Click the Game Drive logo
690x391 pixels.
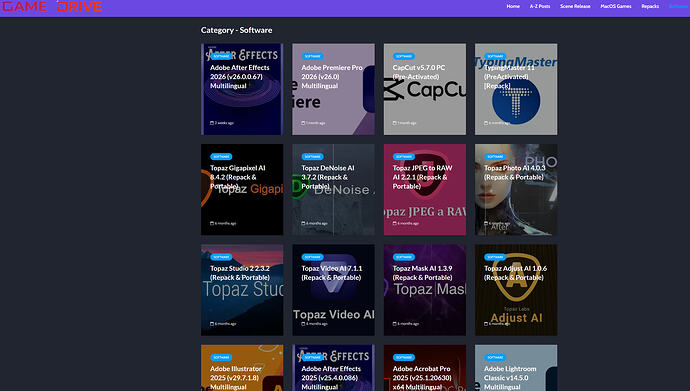(52, 6)
